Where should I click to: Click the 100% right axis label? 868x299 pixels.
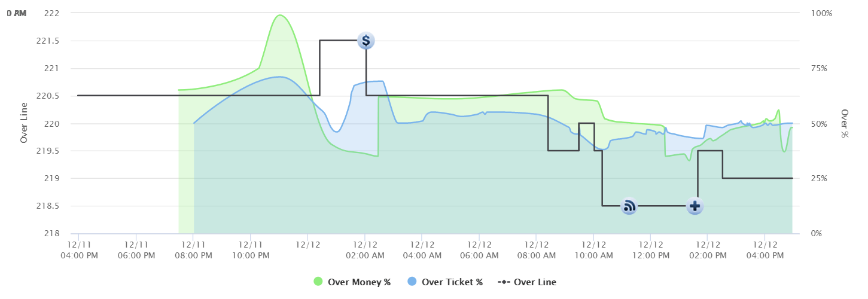[821, 13]
